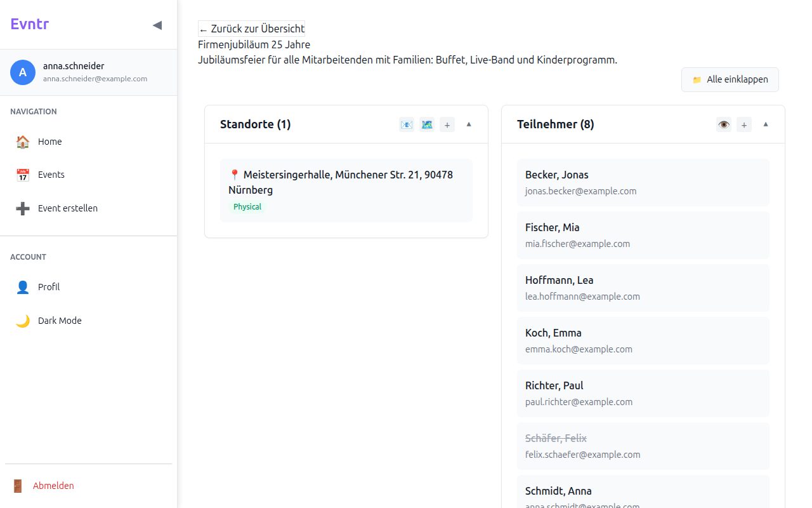
Task: Click the anna.schneider avatar circle
Action: coord(23,72)
